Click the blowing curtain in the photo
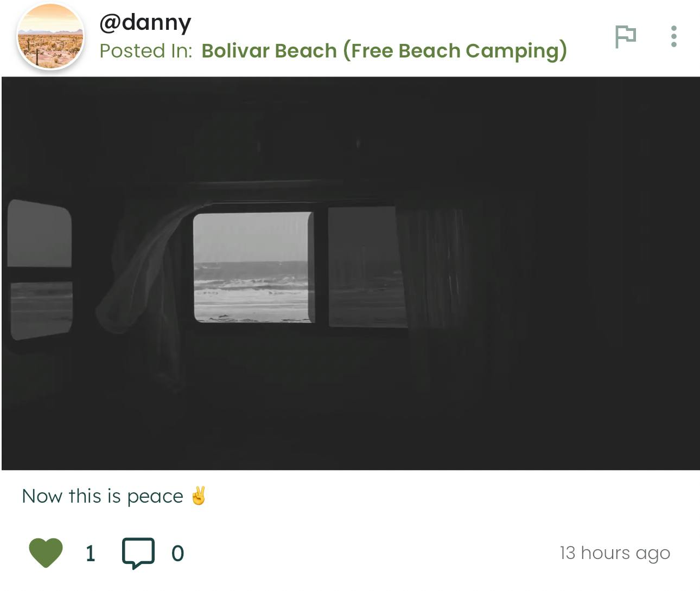 (x=144, y=271)
